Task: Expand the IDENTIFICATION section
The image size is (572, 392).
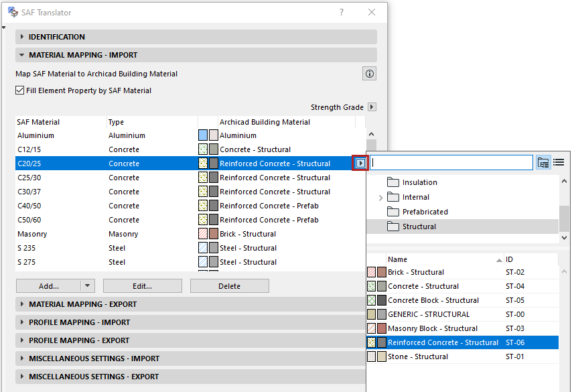Action: point(196,37)
